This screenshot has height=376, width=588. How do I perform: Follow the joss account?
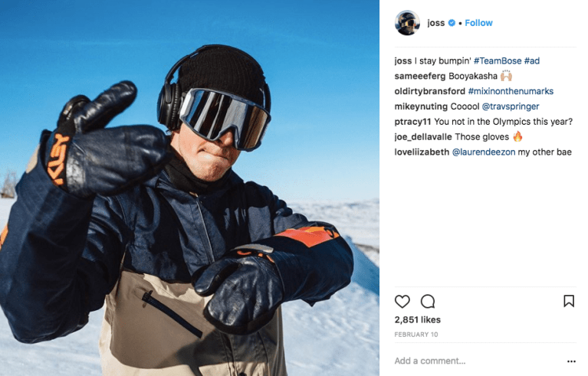(478, 23)
